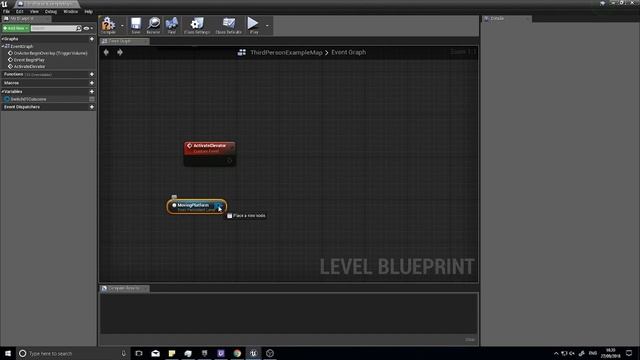Viewport: 640px width, 360px height.
Task: Open Chrome from the taskbar
Action: point(237,353)
